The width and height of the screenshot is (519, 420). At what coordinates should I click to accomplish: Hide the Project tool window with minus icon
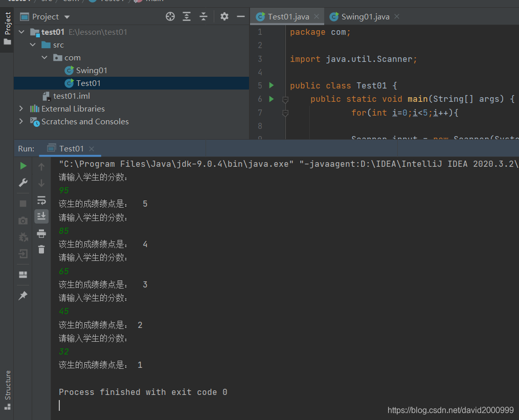tap(241, 16)
